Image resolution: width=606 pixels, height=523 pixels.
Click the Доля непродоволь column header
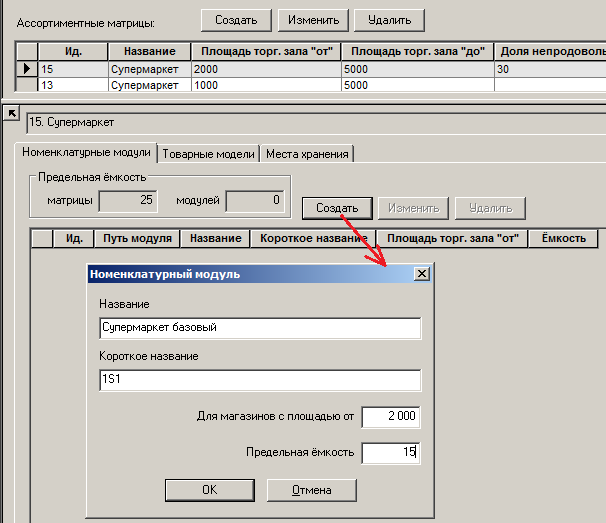pyautogui.click(x=550, y=51)
